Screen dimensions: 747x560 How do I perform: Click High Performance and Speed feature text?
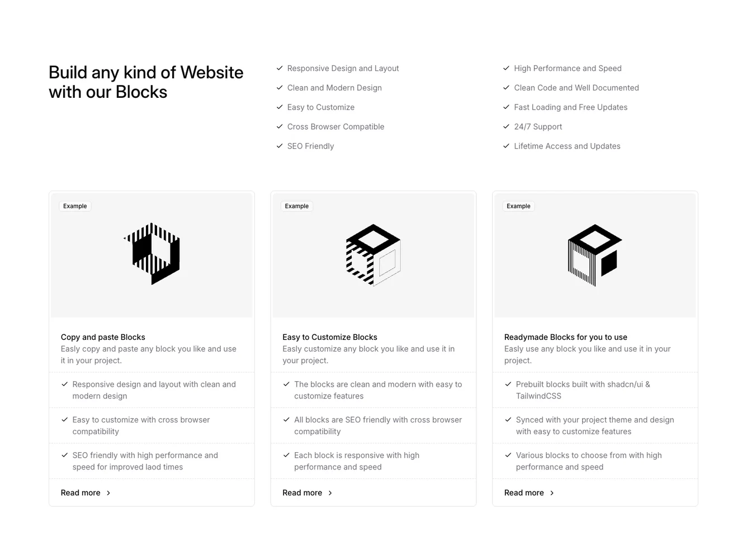[568, 68]
